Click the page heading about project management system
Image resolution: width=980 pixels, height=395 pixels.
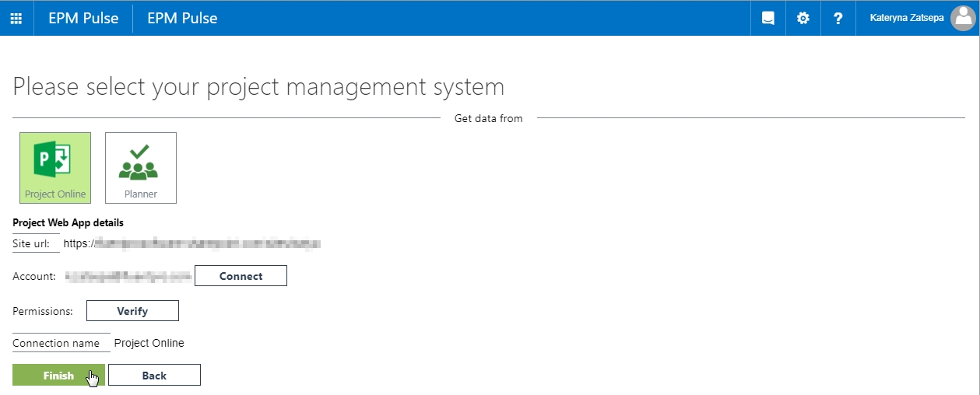(258, 86)
